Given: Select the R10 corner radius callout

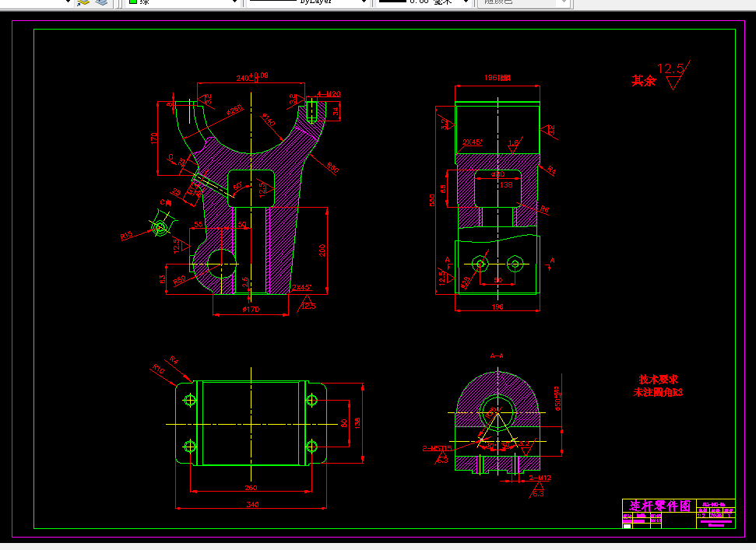Looking at the screenshot, I should click(x=158, y=370).
